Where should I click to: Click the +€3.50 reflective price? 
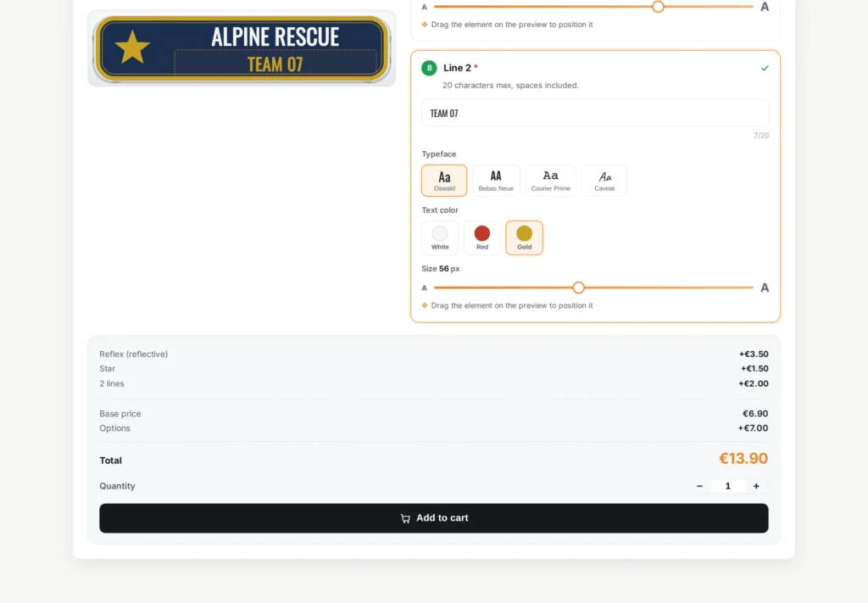[x=754, y=354]
